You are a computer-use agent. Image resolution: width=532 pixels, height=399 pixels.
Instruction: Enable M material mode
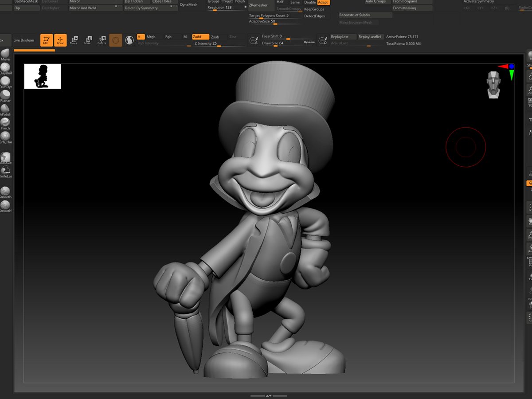coord(185,37)
